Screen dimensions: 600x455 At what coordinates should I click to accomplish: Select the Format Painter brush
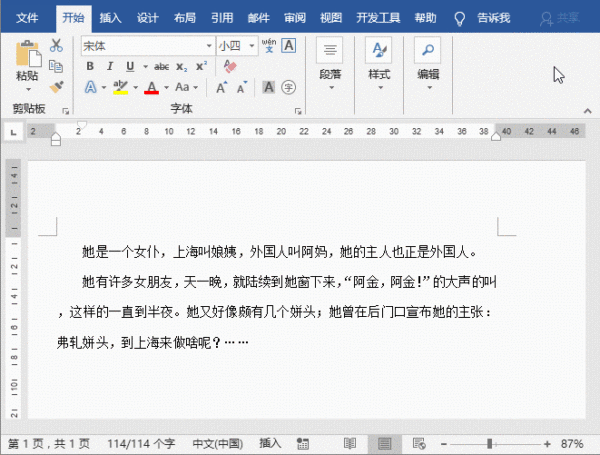(57, 87)
